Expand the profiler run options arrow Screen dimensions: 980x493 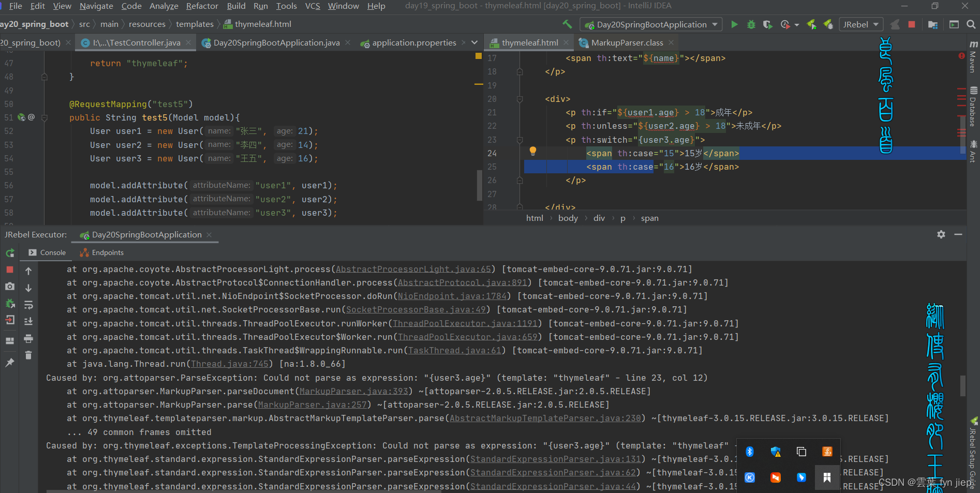coord(797,25)
